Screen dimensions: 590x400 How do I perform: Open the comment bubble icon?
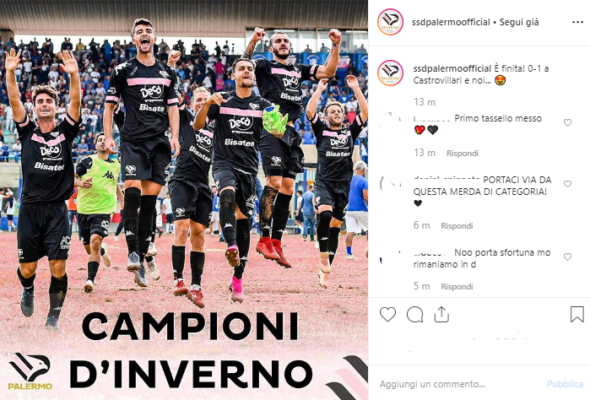coord(415,315)
